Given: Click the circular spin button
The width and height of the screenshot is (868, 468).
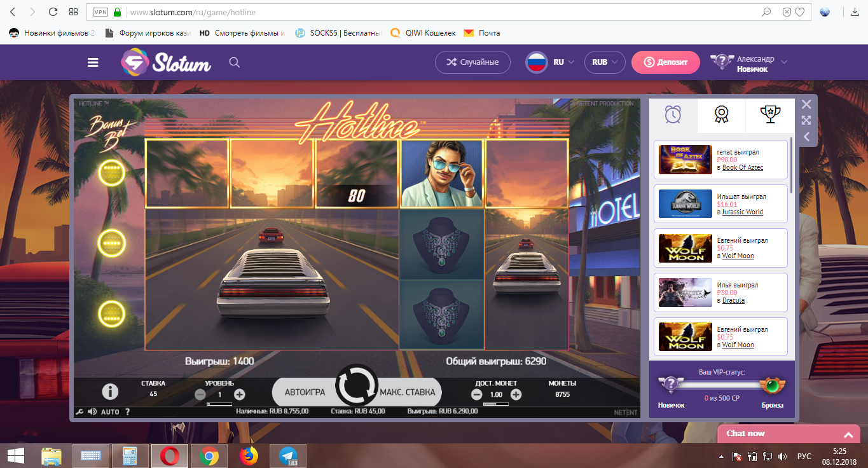Looking at the screenshot, I should [356, 384].
